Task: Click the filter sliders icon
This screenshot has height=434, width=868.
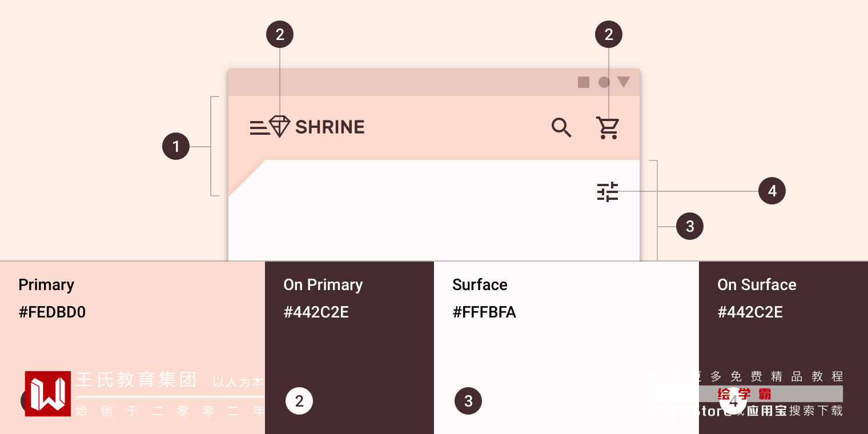Action: coord(608,192)
